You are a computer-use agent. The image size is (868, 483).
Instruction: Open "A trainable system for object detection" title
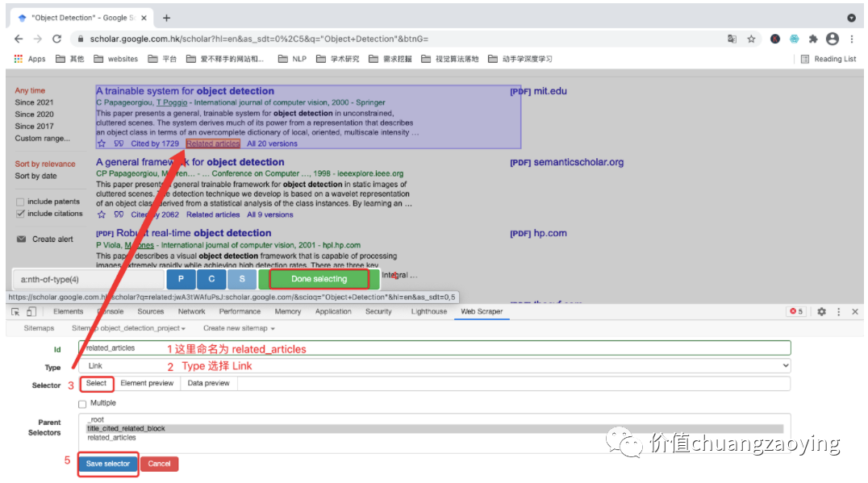(x=185, y=91)
